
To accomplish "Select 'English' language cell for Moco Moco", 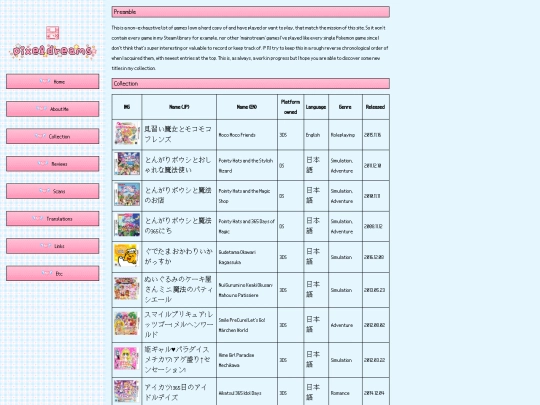I will (x=313, y=135).
